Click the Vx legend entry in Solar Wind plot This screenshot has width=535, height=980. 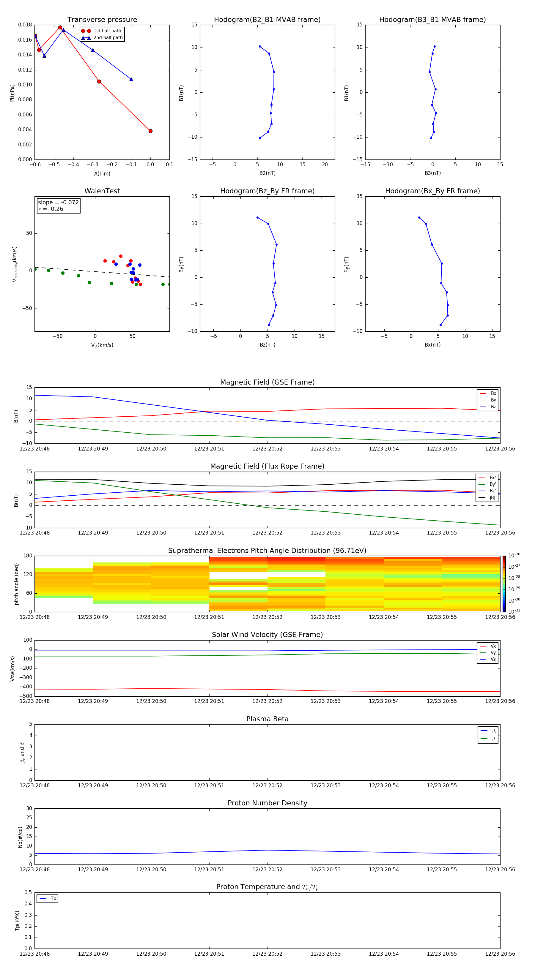[488, 647]
